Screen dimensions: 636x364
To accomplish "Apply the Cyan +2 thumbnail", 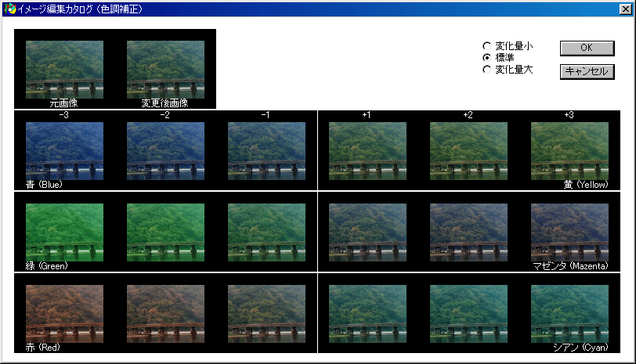I will (468, 314).
